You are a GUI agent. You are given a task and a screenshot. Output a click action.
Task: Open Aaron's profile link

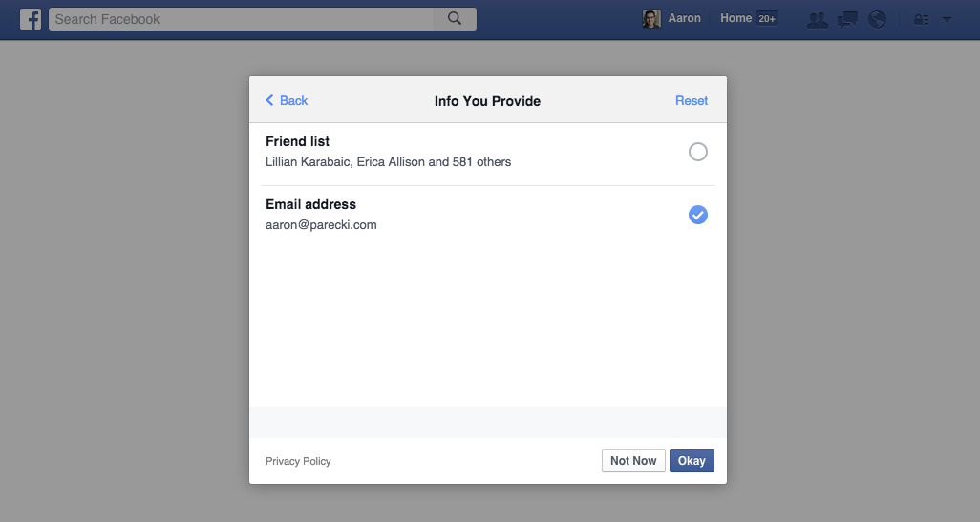coord(684,18)
